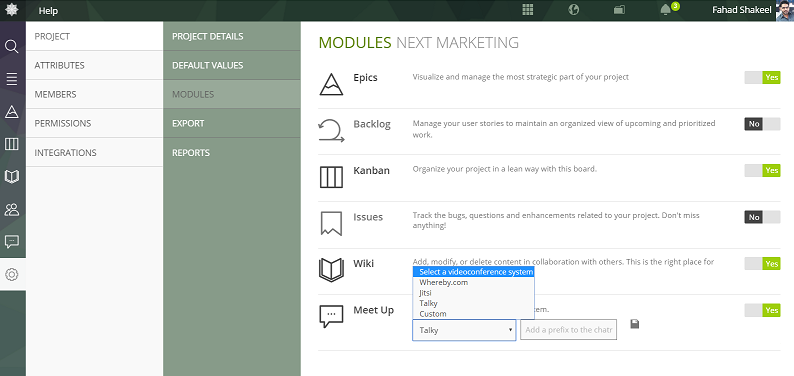Click the Taiga logo icon
The height and width of the screenshot is (376, 794).
(x=11, y=10)
